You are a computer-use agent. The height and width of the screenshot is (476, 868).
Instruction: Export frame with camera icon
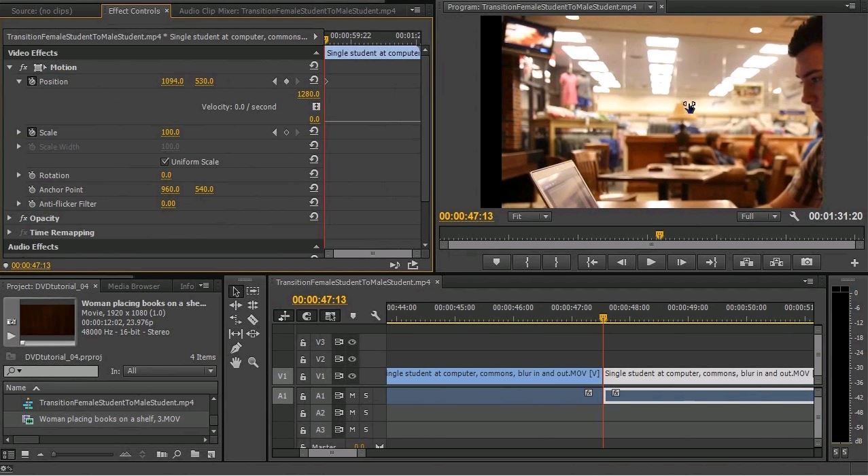[x=806, y=262]
